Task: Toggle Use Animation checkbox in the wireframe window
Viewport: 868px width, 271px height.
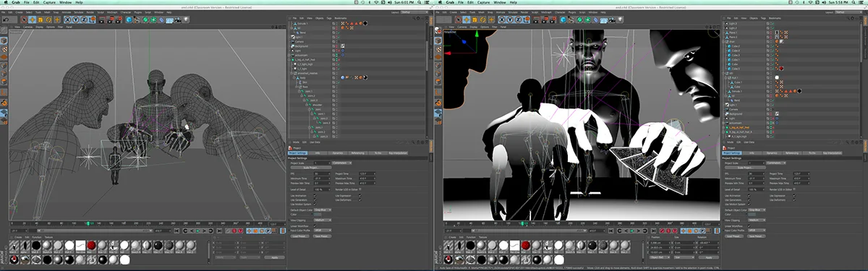Action: tap(315, 195)
